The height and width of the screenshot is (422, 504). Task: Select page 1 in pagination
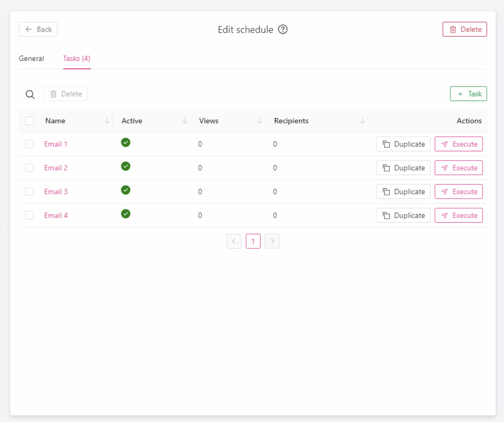(x=253, y=241)
